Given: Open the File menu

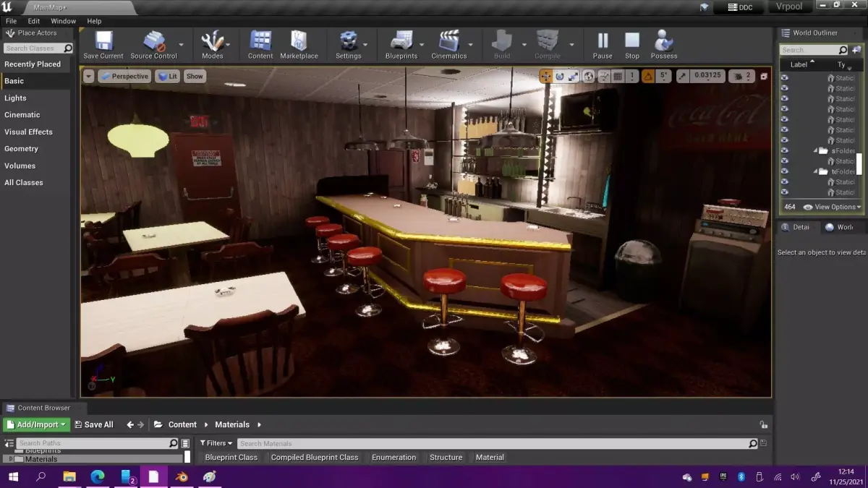Looking at the screenshot, I should 11,21.
